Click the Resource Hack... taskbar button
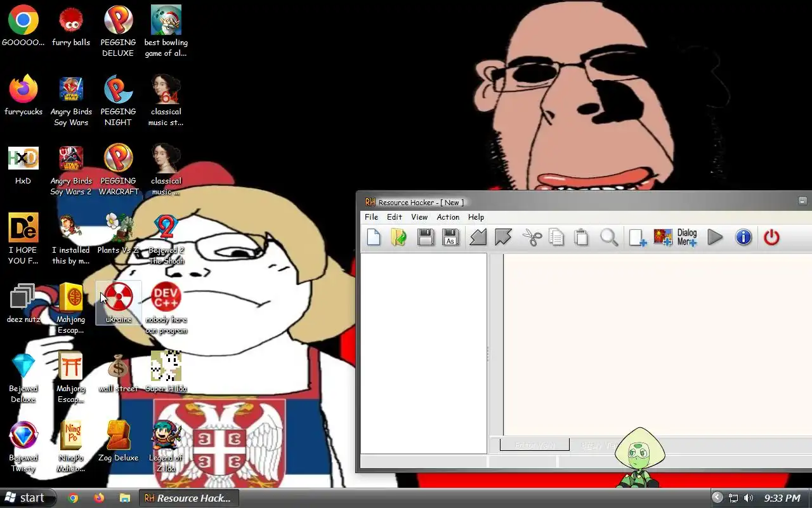This screenshot has width=812, height=508. click(188, 498)
